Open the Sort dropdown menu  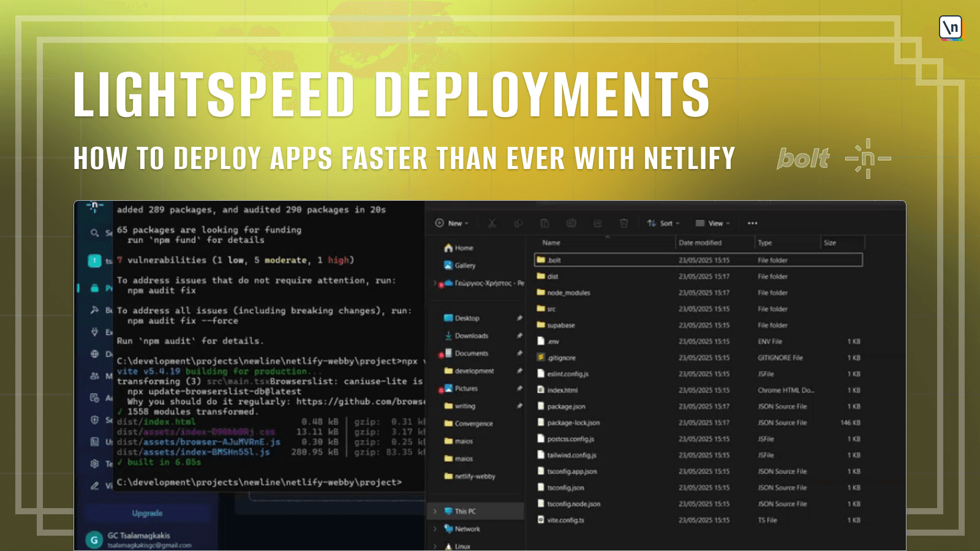pos(663,223)
